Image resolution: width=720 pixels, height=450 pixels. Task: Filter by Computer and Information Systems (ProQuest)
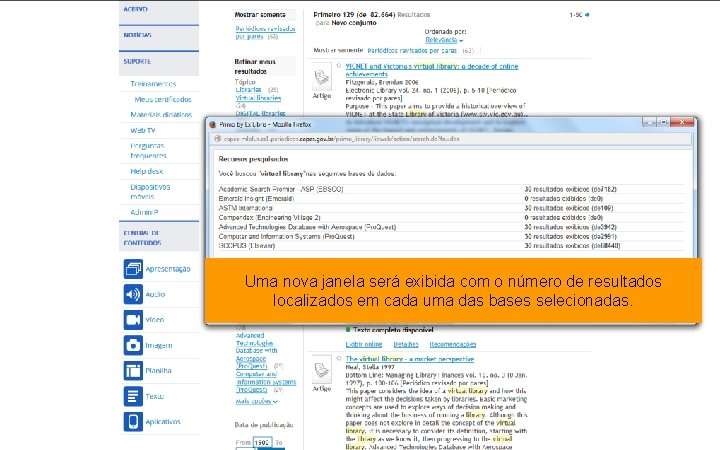pyautogui.click(x=265, y=382)
